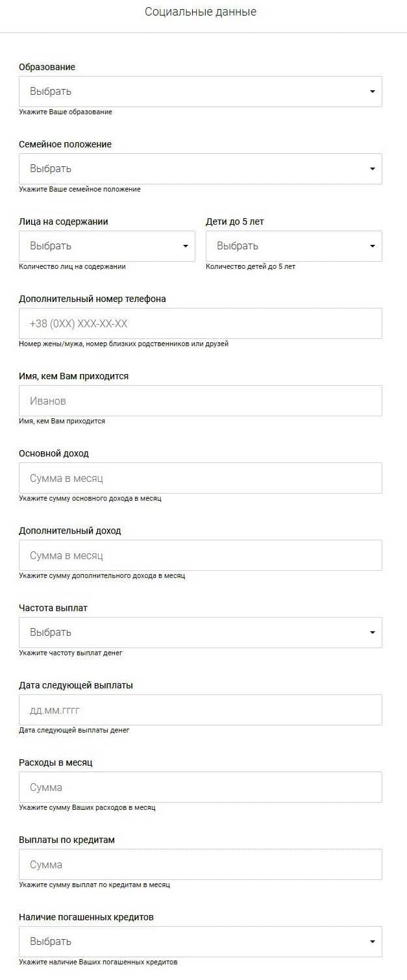This screenshot has width=407, height=980.
Task: Select the Дополнительный доход amount field
Action: tap(200, 555)
